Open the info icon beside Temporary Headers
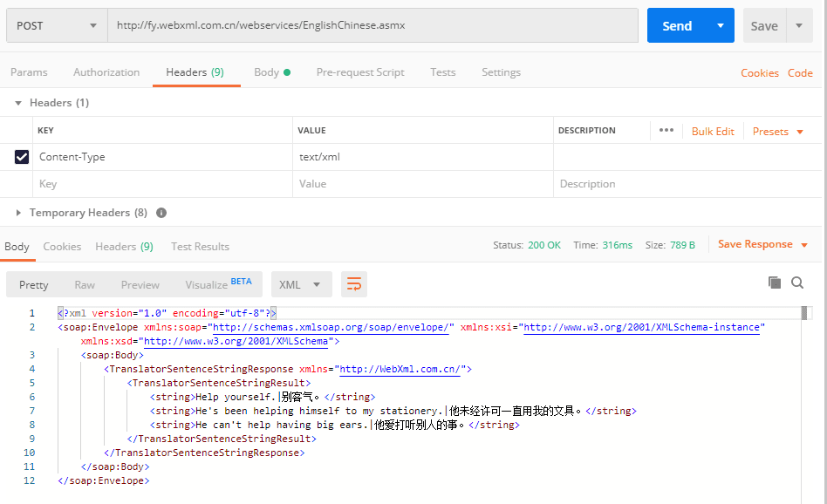Image resolution: width=827 pixels, height=504 pixels. [161, 213]
